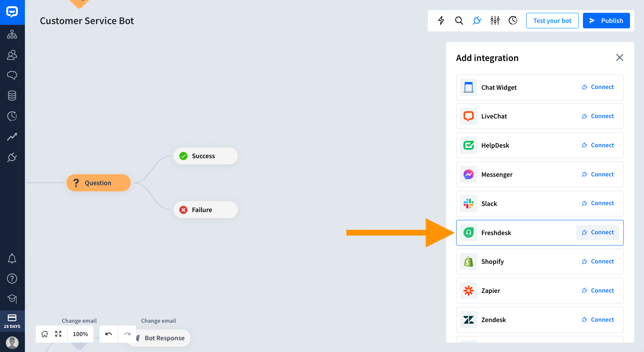Click the Shopify logo icon
Viewport: 644px width, 352px height.
point(469,261)
